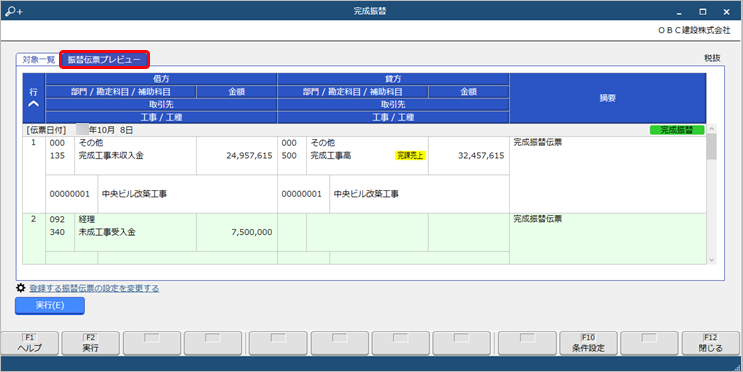Click F12 閉じる function key
The image size is (743, 372).
click(710, 343)
